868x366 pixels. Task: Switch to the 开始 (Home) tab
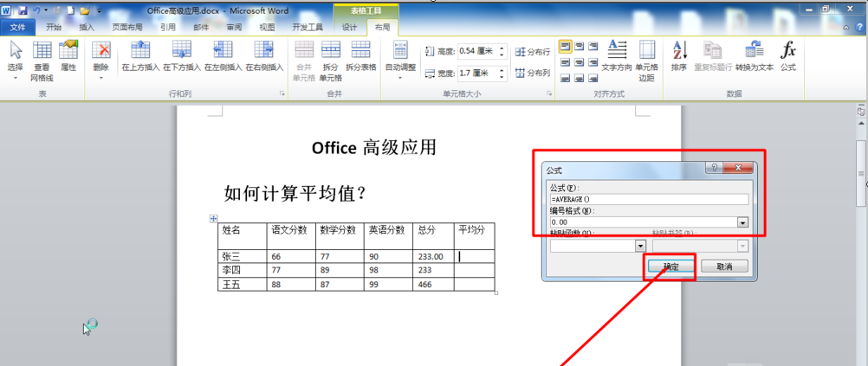click(53, 27)
